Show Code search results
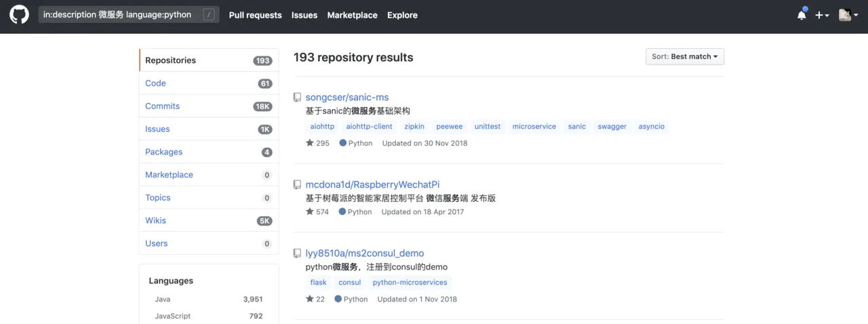 coord(209,83)
